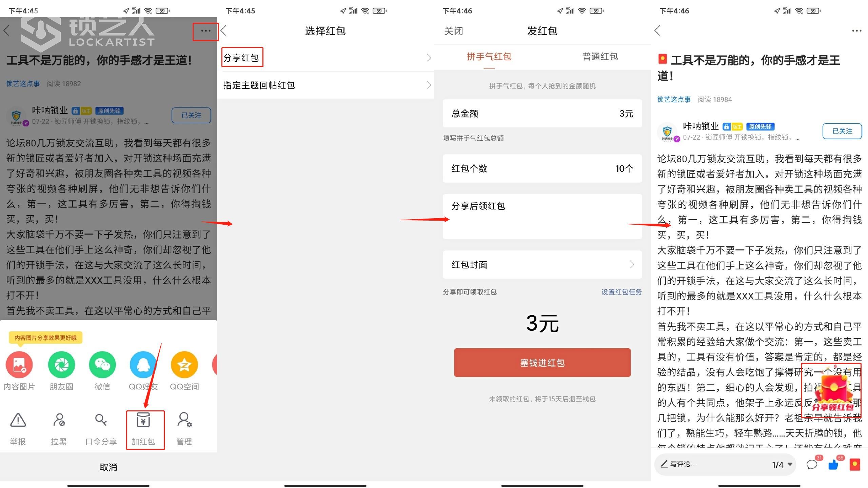The image size is (868, 488).
Task: Share to QQ空间
Action: (184, 371)
